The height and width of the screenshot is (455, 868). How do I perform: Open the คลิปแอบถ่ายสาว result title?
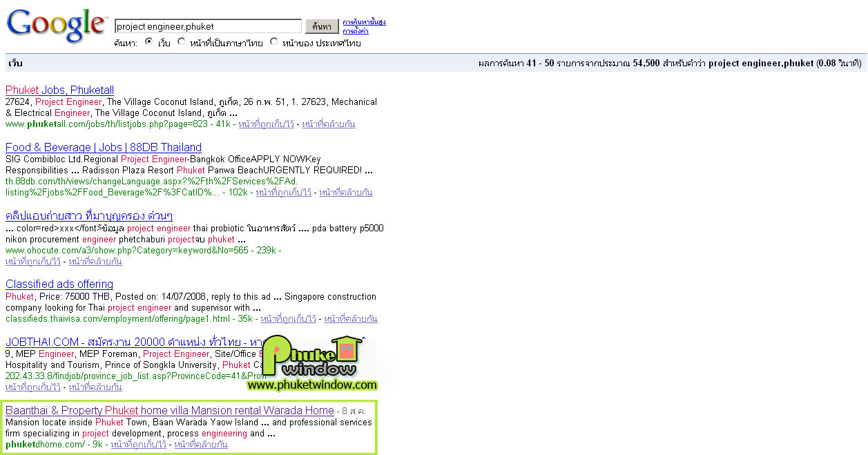(x=89, y=216)
